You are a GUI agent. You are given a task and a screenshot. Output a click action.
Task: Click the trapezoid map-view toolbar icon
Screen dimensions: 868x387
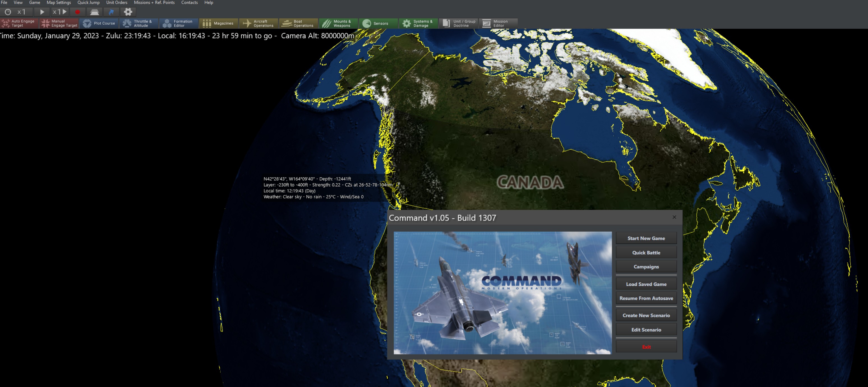(x=94, y=12)
